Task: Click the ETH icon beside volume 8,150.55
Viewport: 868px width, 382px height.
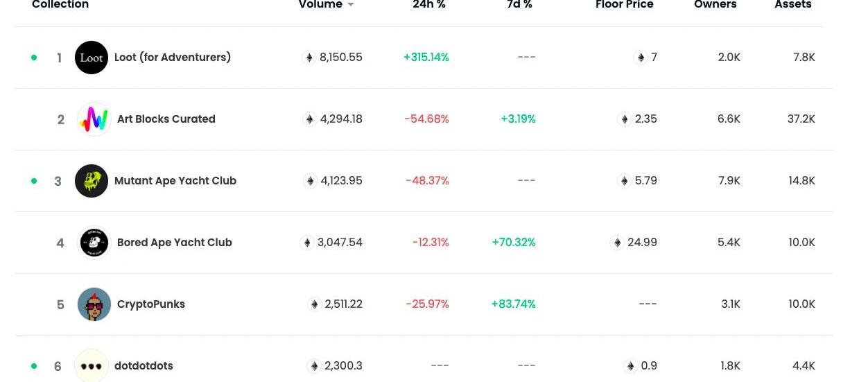Action: point(309,58)
